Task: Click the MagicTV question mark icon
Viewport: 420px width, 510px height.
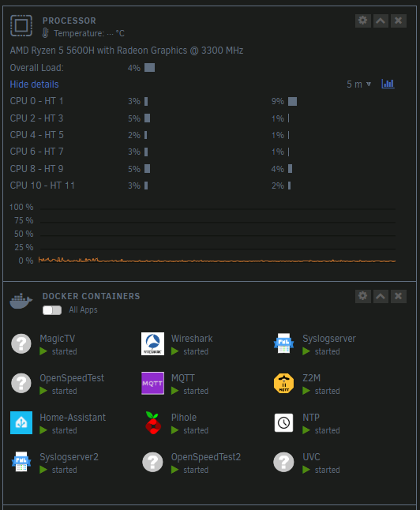Action: (x=21, y=343)
